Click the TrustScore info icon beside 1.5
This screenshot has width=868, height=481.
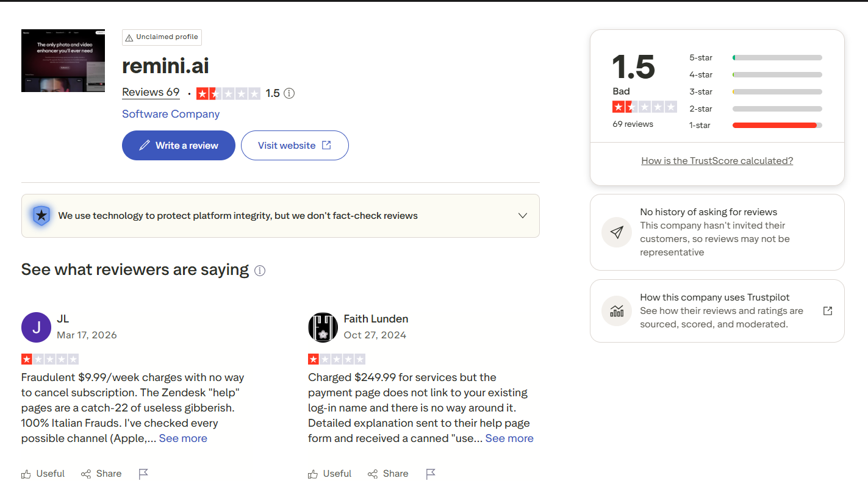289,93
